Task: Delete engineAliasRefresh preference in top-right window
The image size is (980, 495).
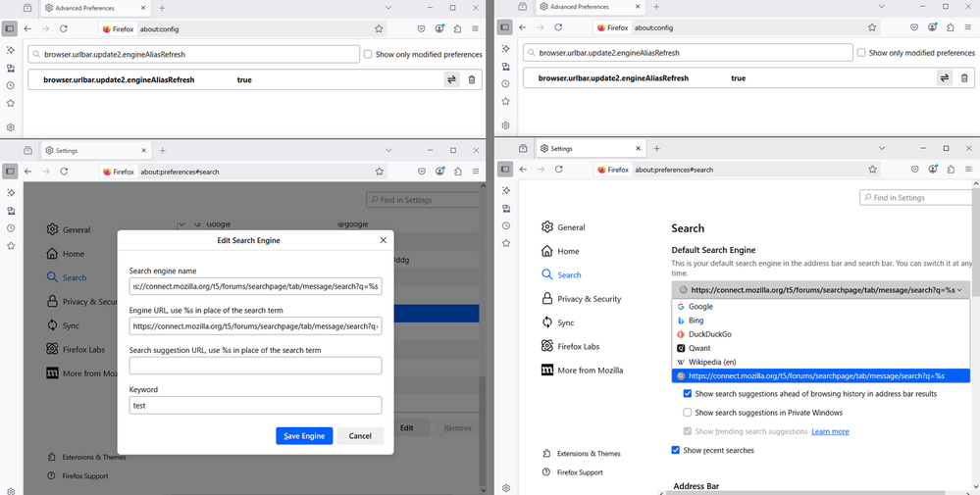Action: [963, 78]
